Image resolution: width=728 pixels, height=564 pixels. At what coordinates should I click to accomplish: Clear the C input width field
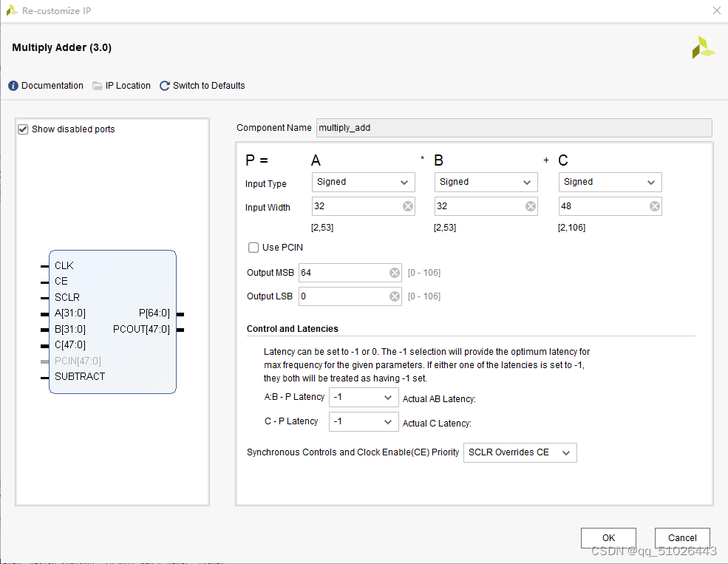[x=655, y=206]
